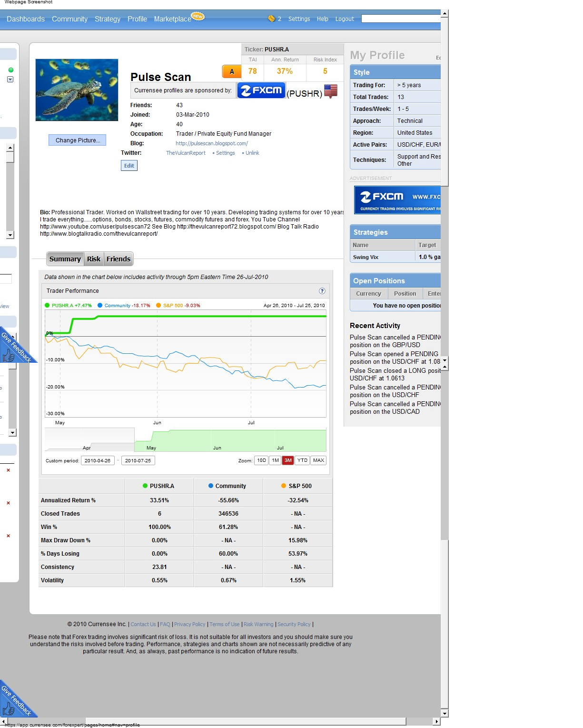Click the FXCM advertisement banner
This screenshot has height=728, width=583.
tap(397, 200)
